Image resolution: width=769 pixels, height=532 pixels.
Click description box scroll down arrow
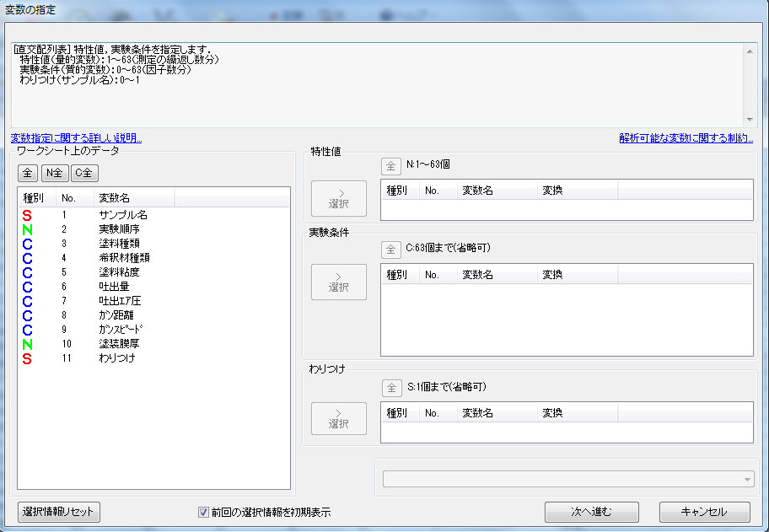coord(750,119)
